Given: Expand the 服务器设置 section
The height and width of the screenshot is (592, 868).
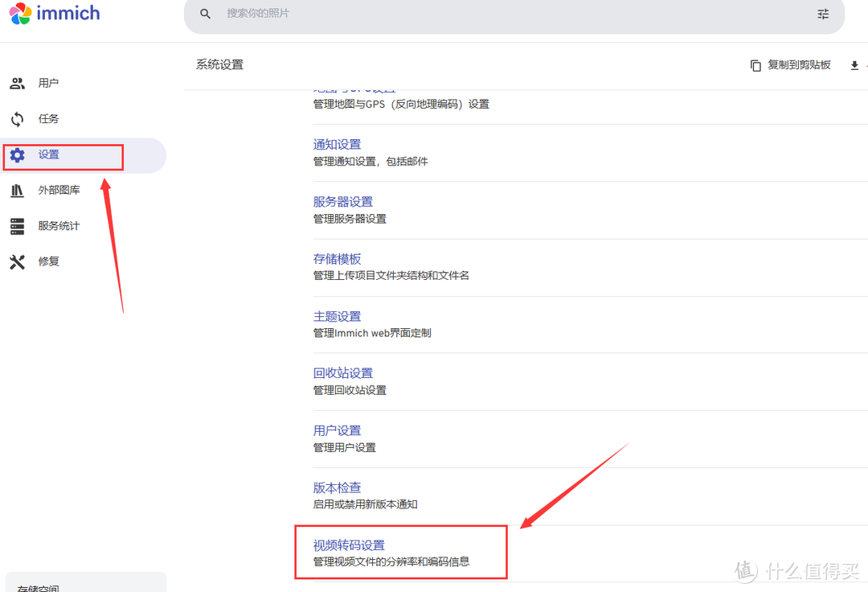Looking at the screenshot, I should pyautogui.click(x=342, y=202).
